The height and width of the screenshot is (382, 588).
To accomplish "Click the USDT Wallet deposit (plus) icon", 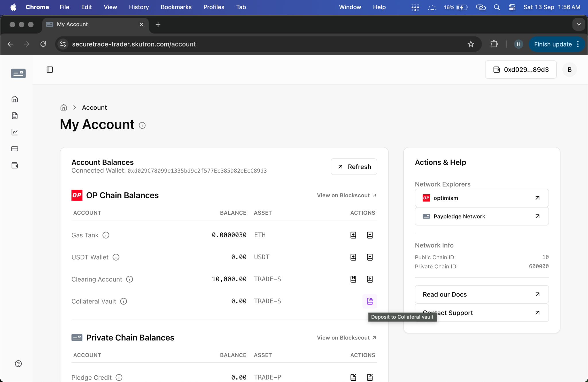I will click(353, 257).
